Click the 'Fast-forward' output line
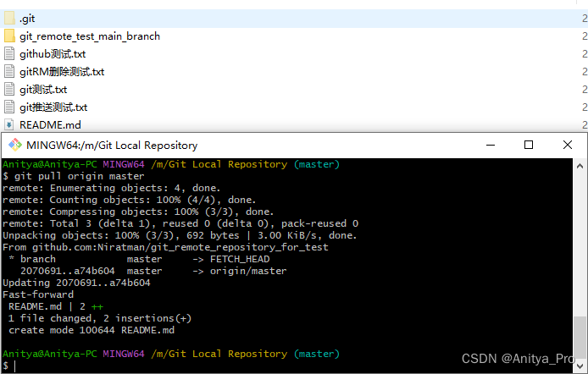Viewport: 588px width, 374px height. (38, 294)
